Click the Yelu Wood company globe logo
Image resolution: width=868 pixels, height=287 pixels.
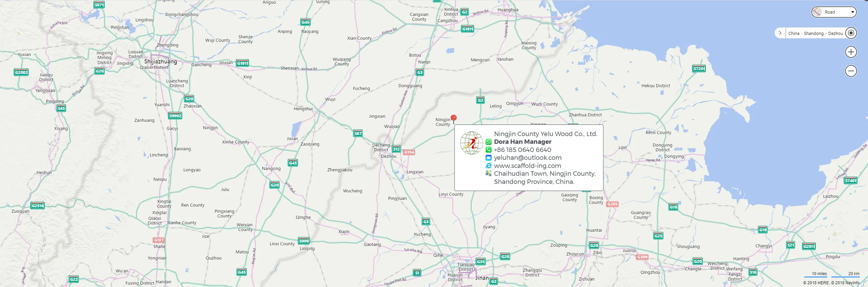point(471,143)
